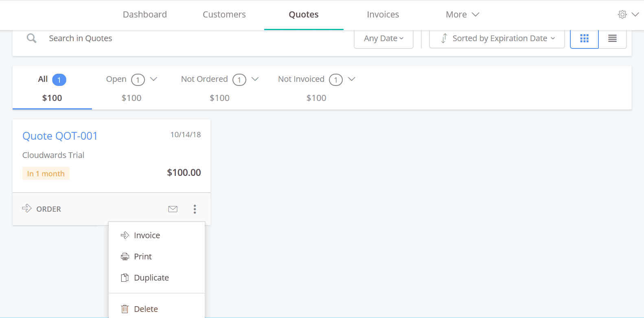Expand the Not Ordered filter chevron

[x=255, y=79]
